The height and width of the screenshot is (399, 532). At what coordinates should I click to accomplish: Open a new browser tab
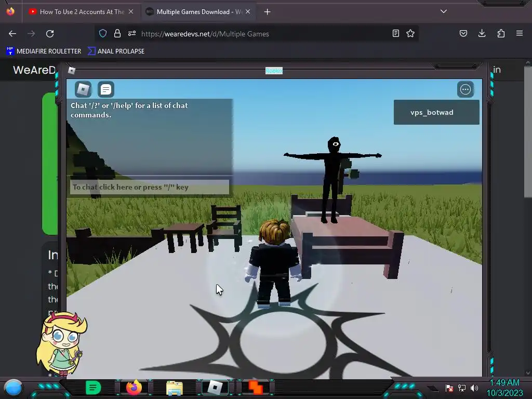tap(268, 12)
